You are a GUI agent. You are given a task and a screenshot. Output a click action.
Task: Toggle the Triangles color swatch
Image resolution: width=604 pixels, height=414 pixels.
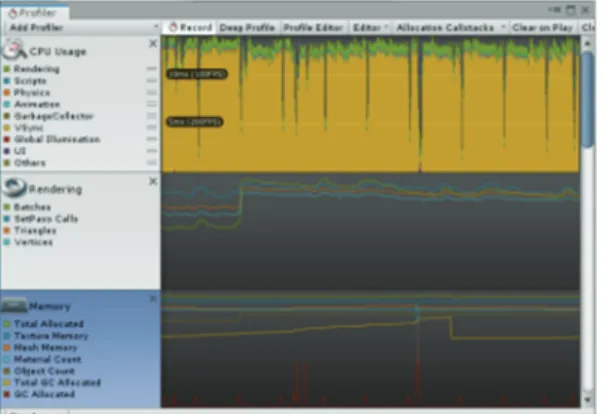[x=7, y=230]
